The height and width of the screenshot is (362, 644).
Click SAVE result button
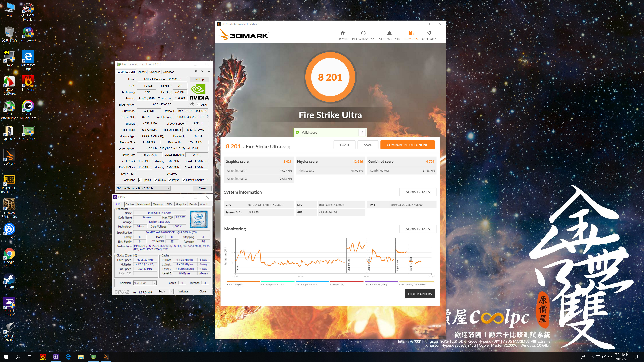pos(367,145)
